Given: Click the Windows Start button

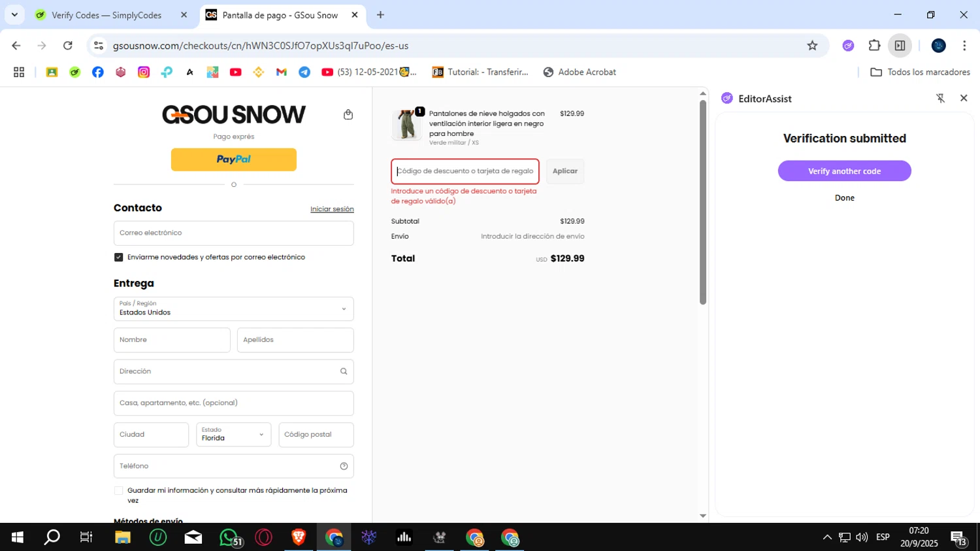Looking at the screenshot, I should [x=18, y=537].
